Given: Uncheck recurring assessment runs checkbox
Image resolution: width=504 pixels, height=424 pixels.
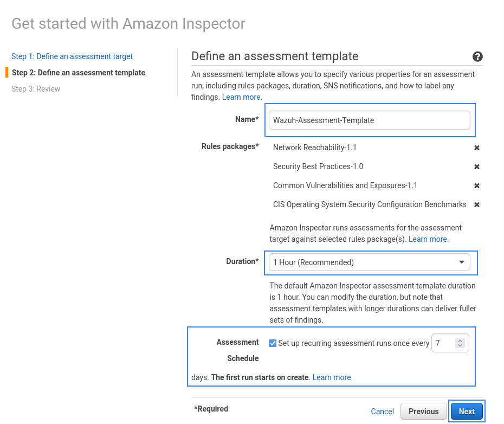Looking at the screenshot, I should pos(273,343).
